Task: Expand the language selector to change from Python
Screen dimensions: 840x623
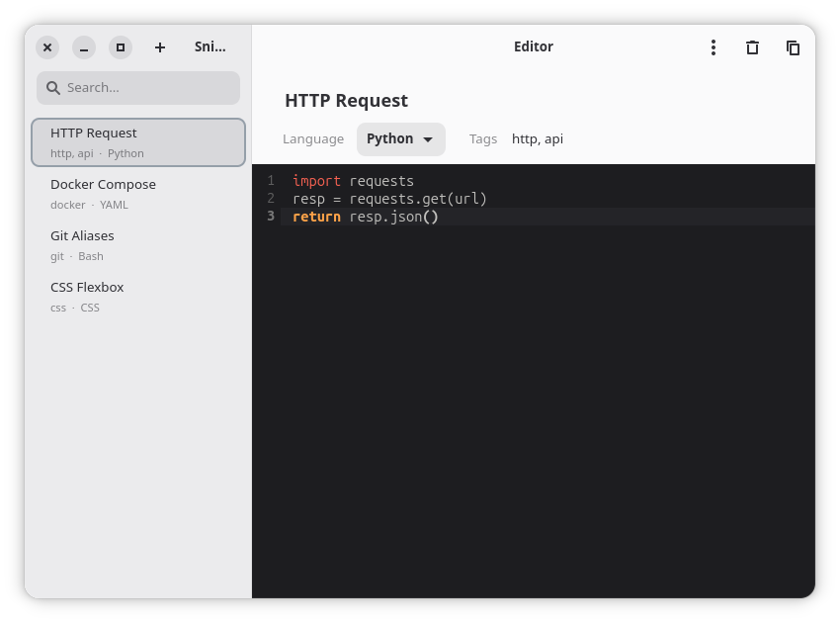Action: (400, 138)
